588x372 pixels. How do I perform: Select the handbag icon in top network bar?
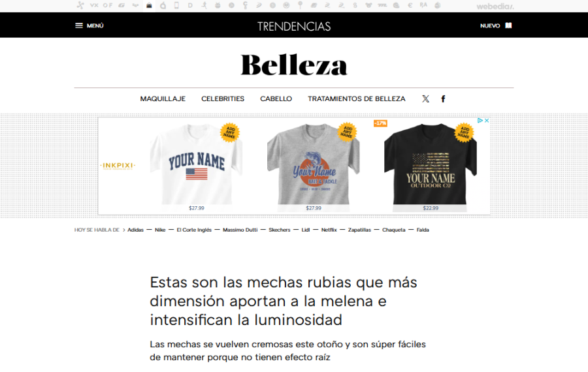149,6
